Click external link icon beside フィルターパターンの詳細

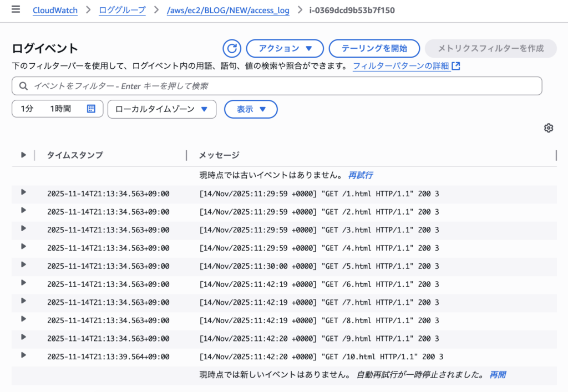coord(456,66)
